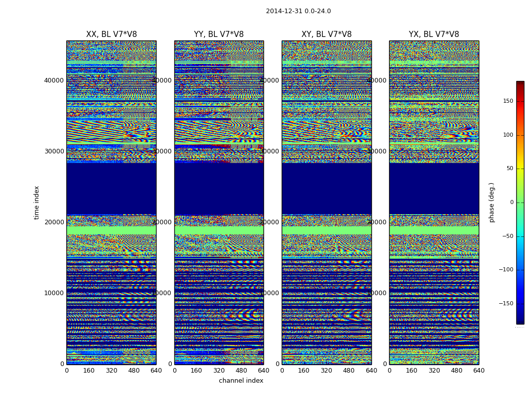Click the dark blue band in the YX plot

coord(434,189)
